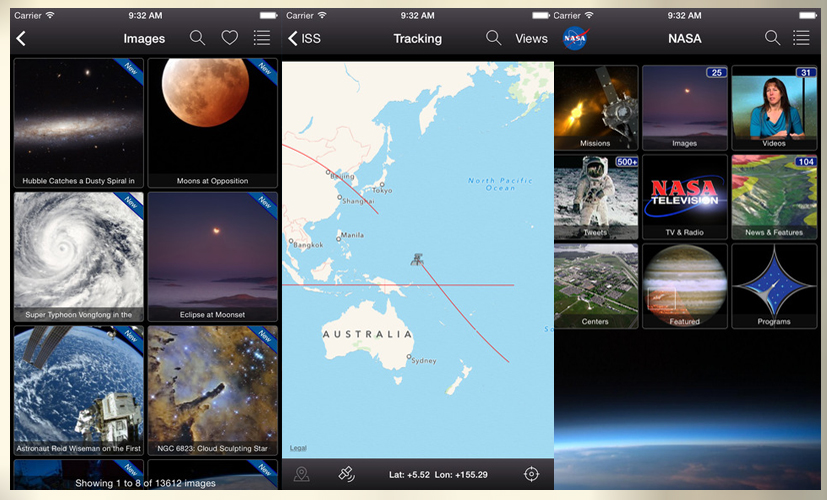827x500 pixels.
Task: Open NGC 6823 Cloud Sculpting Star image
Action: click(x=213, y=391)
